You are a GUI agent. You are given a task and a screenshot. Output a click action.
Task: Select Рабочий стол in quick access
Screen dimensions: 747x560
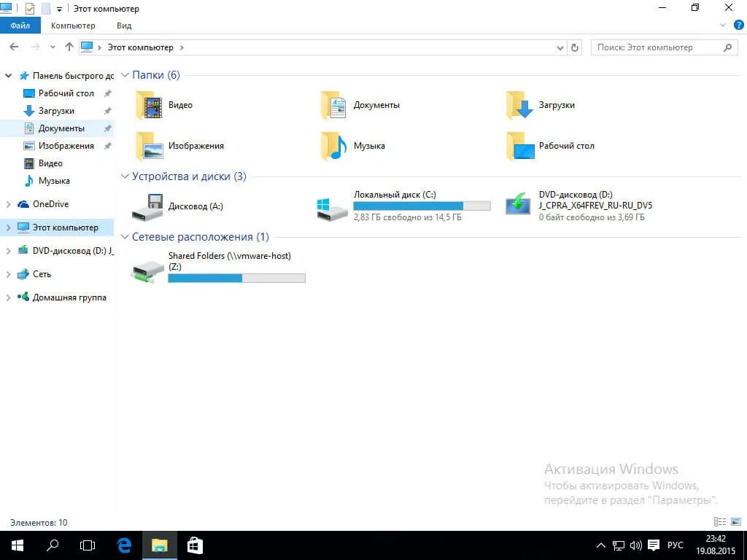click(66, 93)
